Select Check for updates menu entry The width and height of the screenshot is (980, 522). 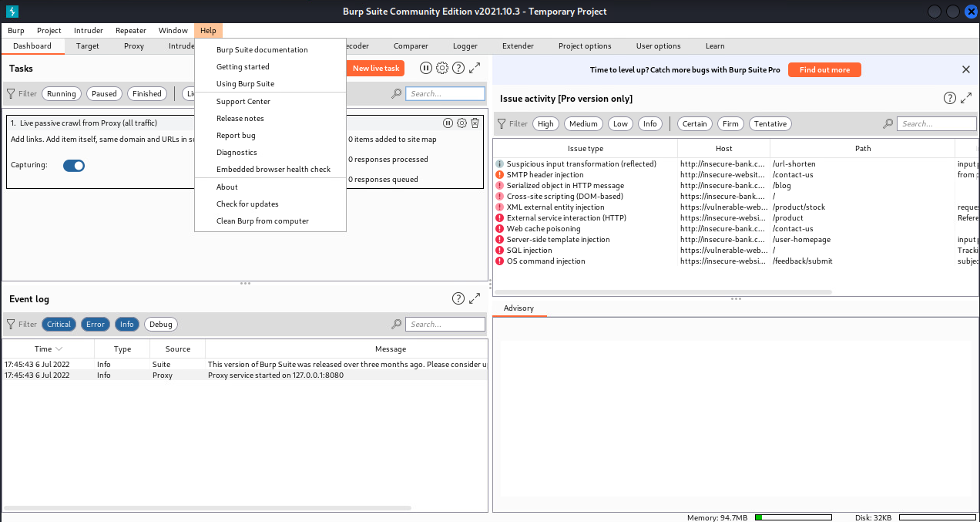point(247,204)
